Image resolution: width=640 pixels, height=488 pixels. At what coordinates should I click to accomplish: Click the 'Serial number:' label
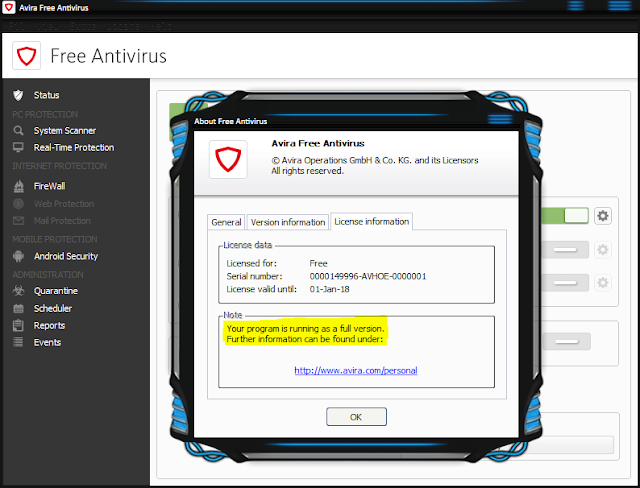click(254, 276)
